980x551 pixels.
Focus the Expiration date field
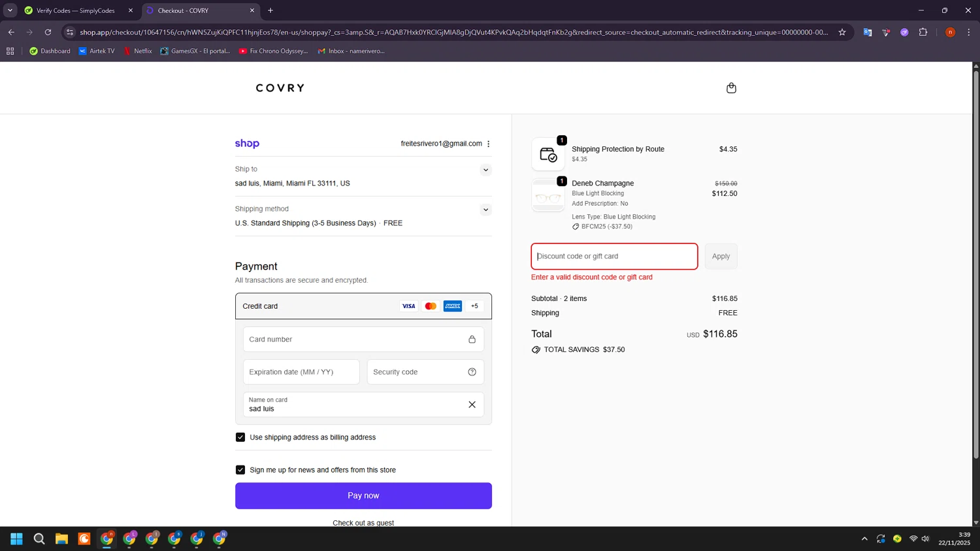click(x=301, y=372)
